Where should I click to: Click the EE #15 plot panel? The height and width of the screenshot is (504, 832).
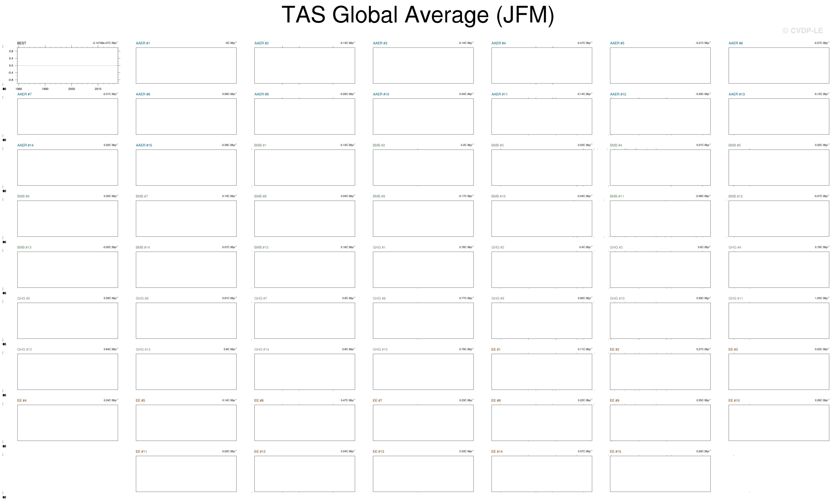pyautogui.click(x=660, y=474)
